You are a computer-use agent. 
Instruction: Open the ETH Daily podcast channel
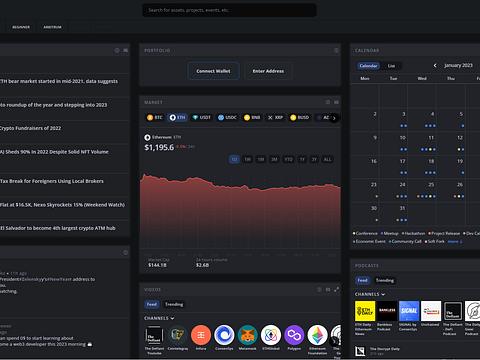pyautogui.click(x=365, y=318)
